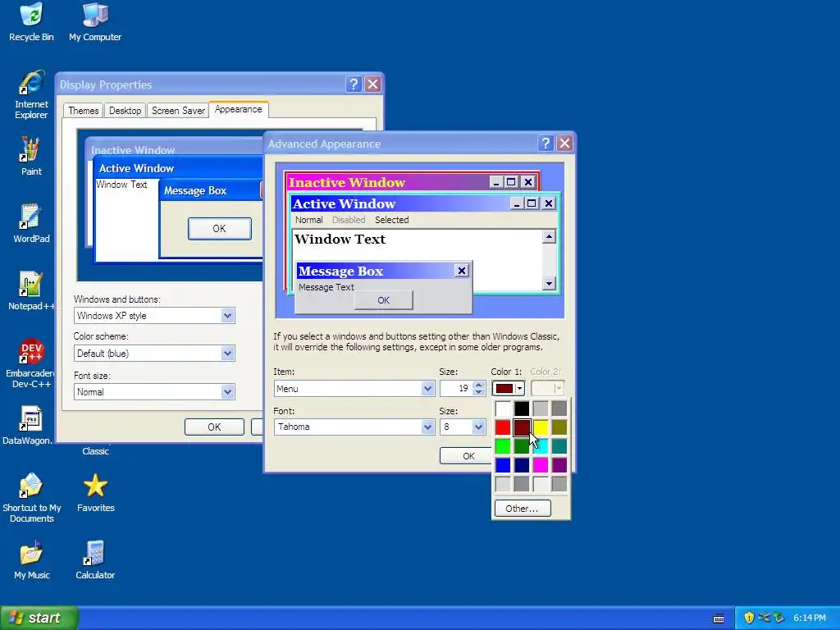This screenshot has height=630, width=840.
Task: Select the Favorites star icon
Action: pos(95,493)
